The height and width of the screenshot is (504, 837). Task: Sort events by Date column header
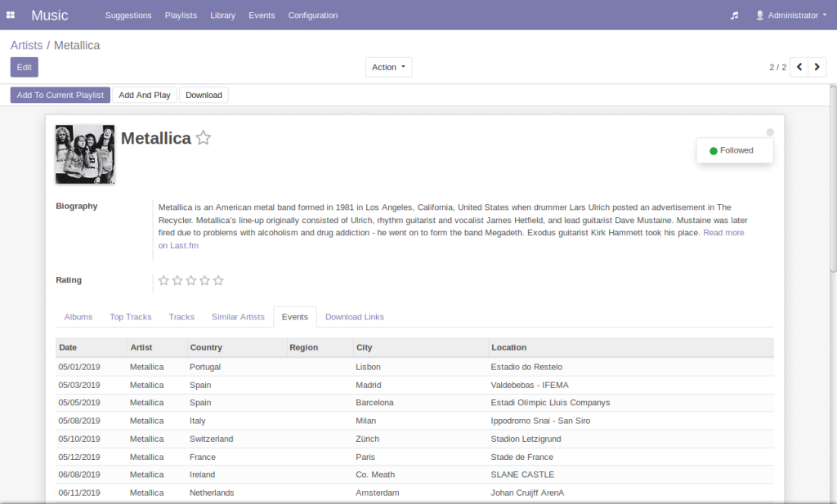tap(69, 347)
